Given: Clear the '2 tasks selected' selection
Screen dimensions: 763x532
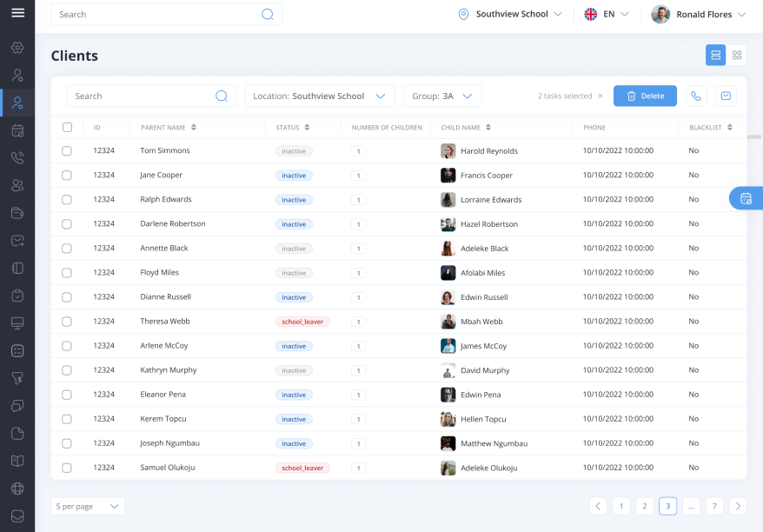Looking at the screenshot, I should (x=600, y=96).
